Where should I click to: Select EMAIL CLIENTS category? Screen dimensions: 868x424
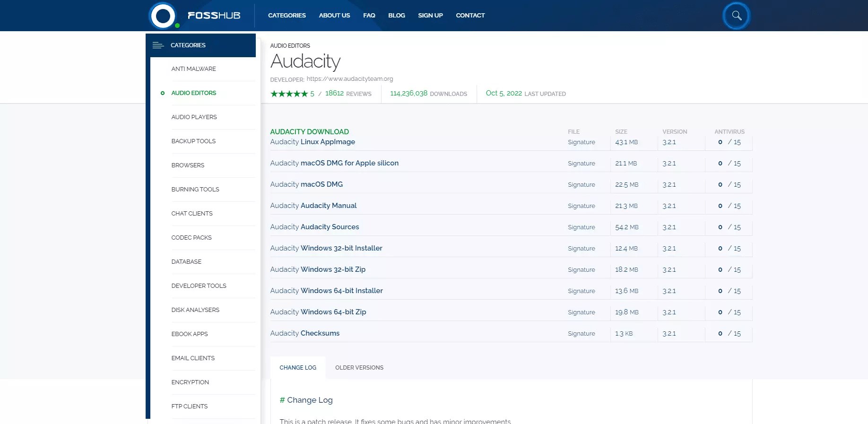click(193, 358)
